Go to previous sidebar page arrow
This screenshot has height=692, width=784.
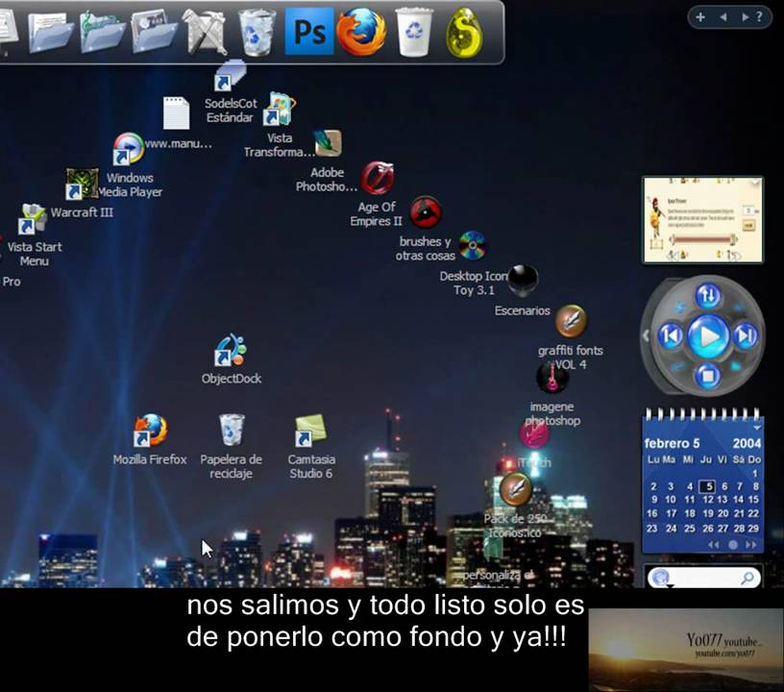[723, 17]
